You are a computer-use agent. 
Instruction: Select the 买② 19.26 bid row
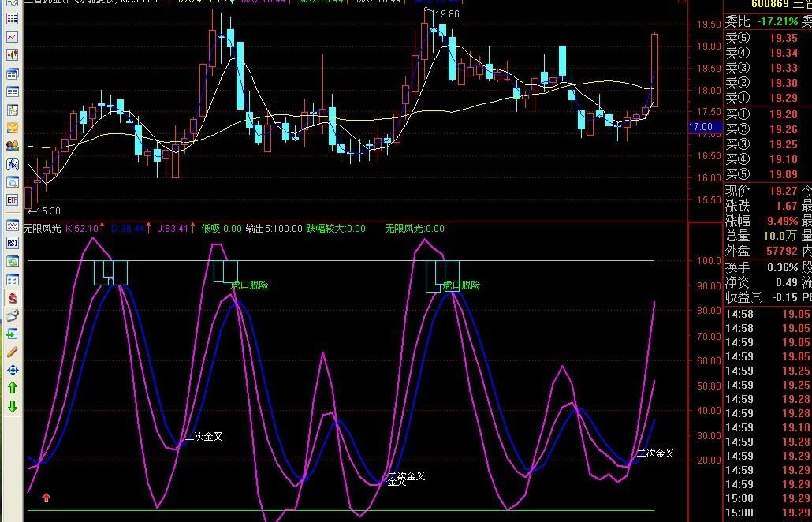coord(768,129)
